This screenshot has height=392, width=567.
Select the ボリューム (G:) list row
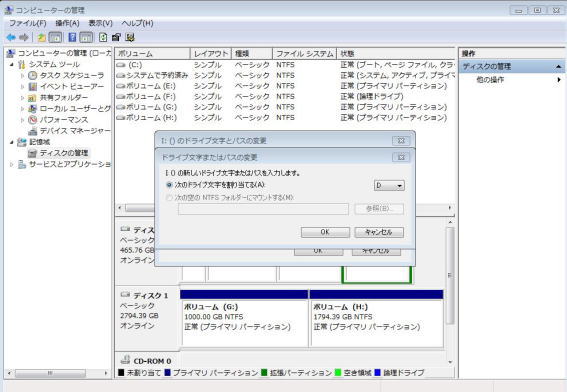[285, 107]
